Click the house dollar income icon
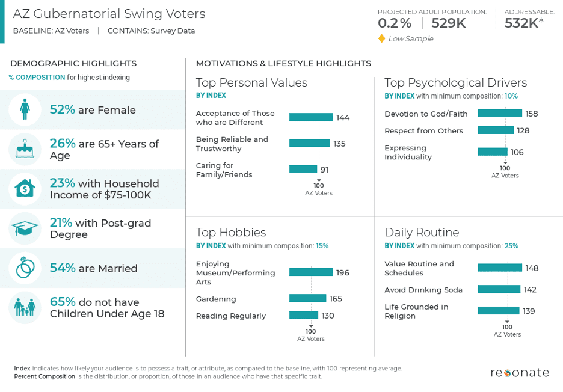 pos(25,189)
